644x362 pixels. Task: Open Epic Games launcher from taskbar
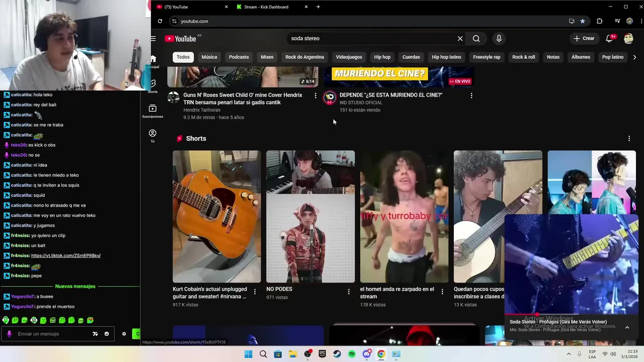322,354
